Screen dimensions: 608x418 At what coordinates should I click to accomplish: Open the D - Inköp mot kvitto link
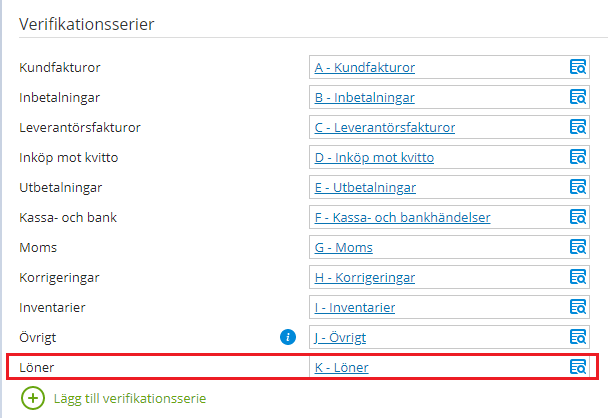point(374,158)
